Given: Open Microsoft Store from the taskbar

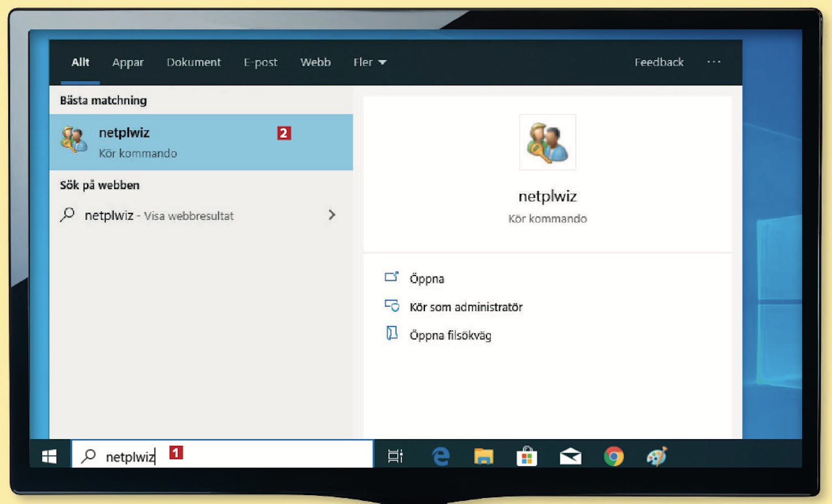Looking at the screenshot, I should pyautogui.click(x=526, y=456).
